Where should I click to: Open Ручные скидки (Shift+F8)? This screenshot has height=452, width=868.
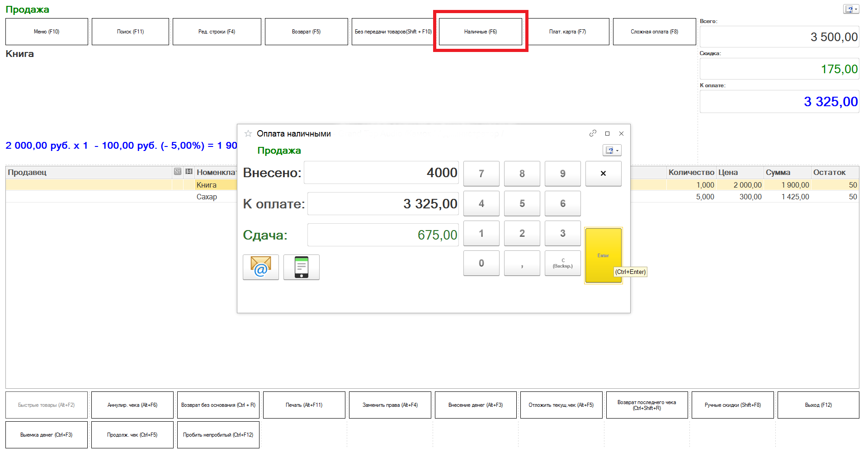733,405
